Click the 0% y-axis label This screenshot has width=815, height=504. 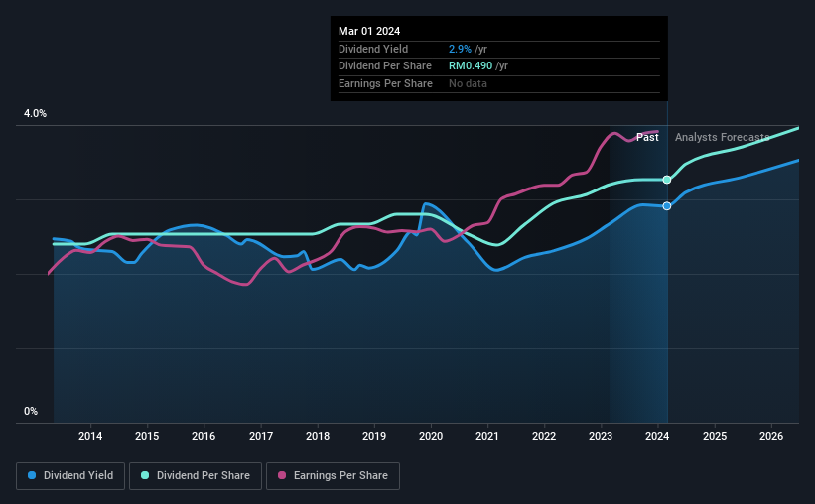tap(31, 412)
